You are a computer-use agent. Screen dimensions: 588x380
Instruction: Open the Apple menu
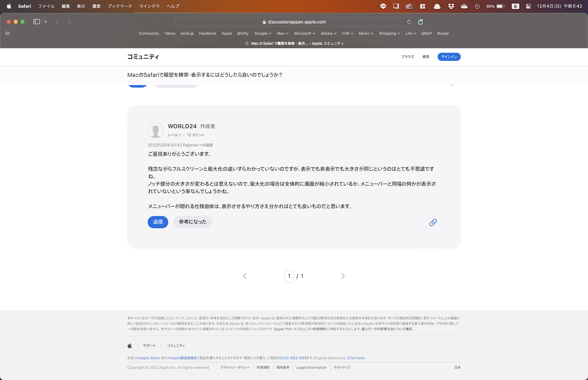tap(9, 6)
